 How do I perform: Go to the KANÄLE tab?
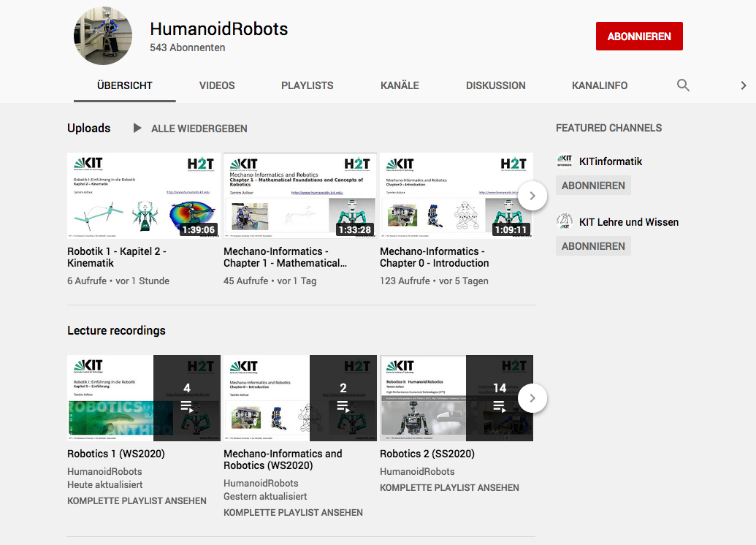click(x=400, y=85)
